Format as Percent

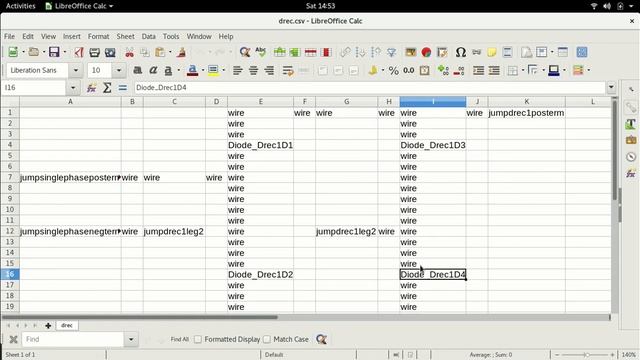pyautogui.click(x=393, y=70)
